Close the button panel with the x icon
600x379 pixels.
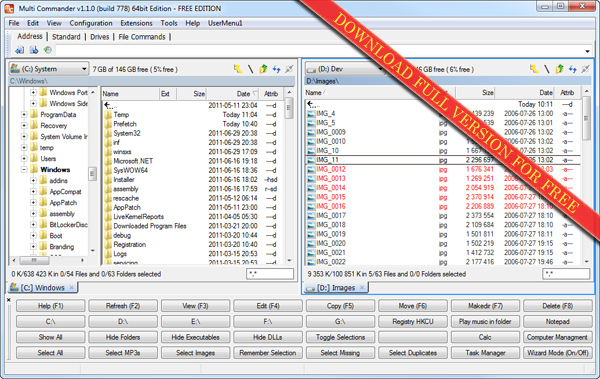[x=9, y=300]
